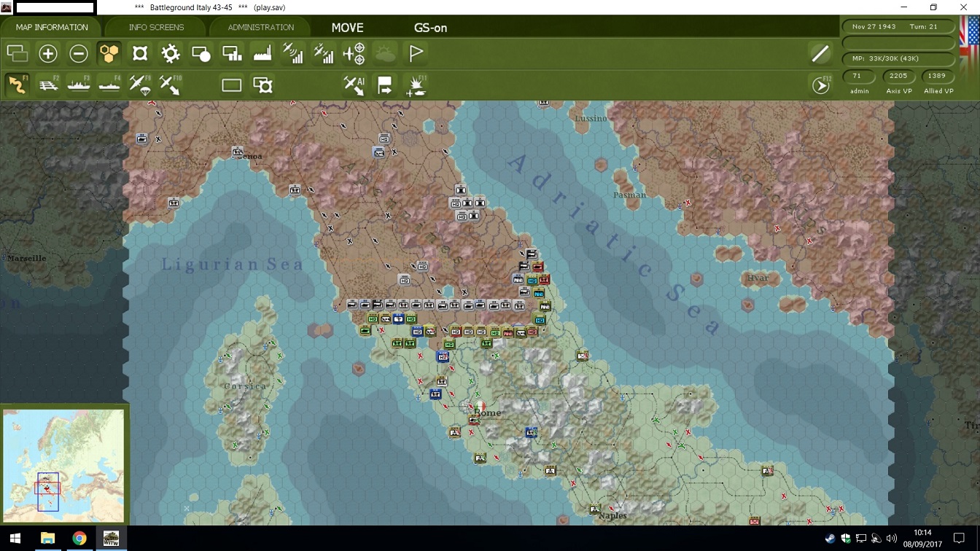
Task: Click the twin aircraft with signal bars icon
Action: point(324,53)
